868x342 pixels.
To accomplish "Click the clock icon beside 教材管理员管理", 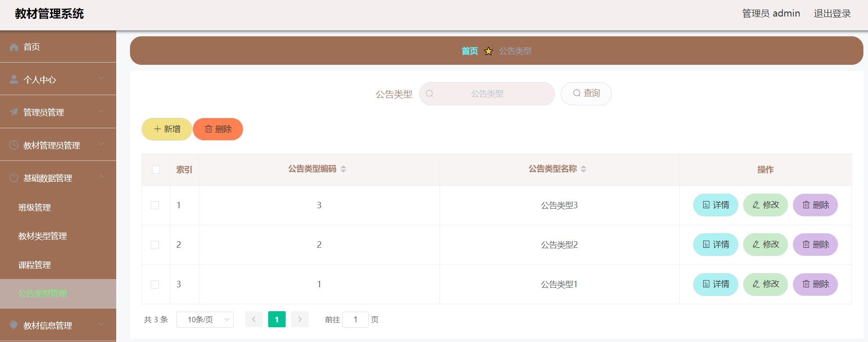I will [x=14, y=145].
